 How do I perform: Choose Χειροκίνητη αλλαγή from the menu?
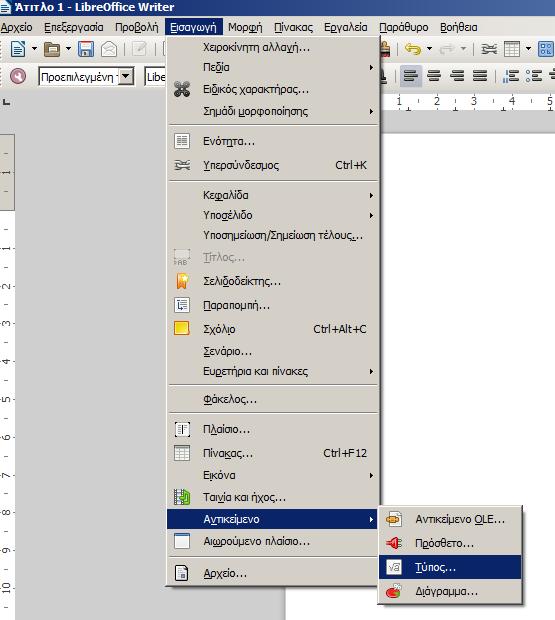point(273,47)
